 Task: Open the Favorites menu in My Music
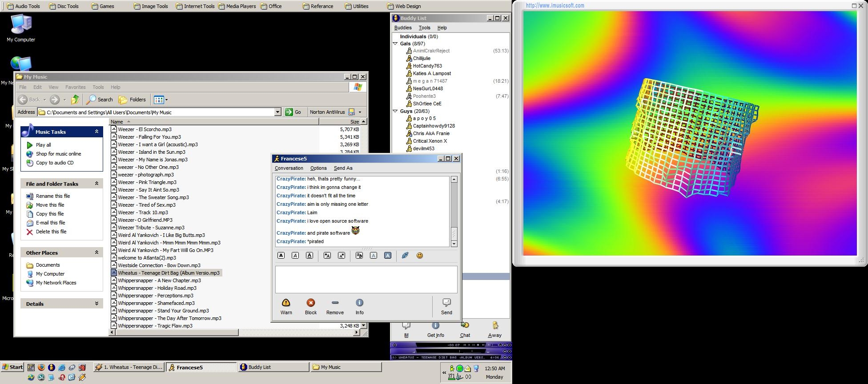click(x=75, y=87)
